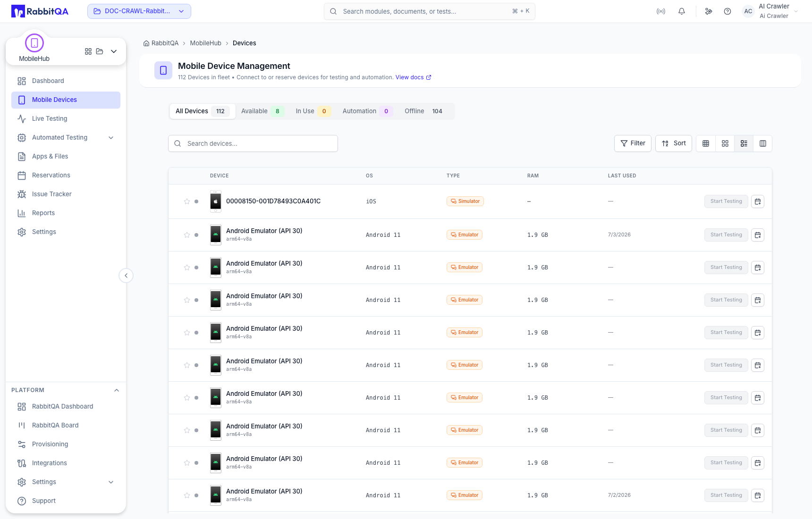Collapse the sidebar with the arrow button
812x519 pixels.
click(126, 276)
